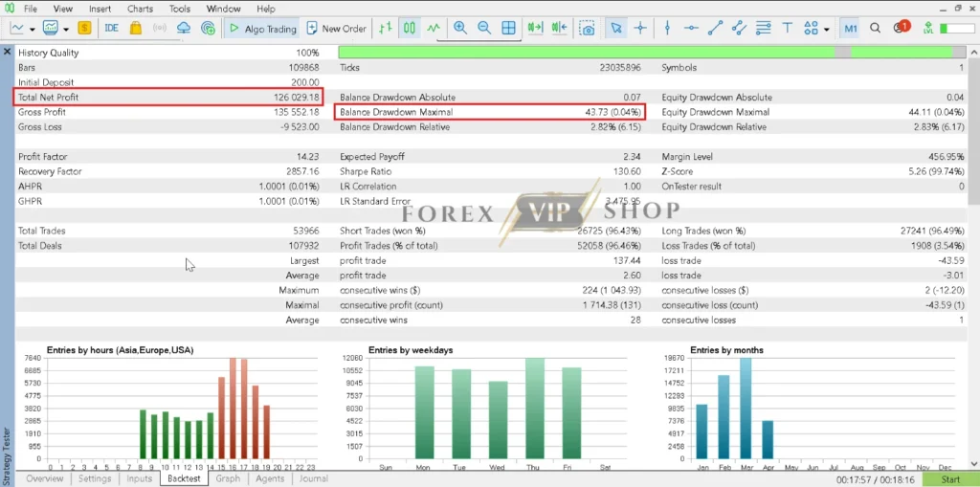Expand the shapes dropdown arrow
The height and width of the screenshot is (487, 980).
coord(826,29)
